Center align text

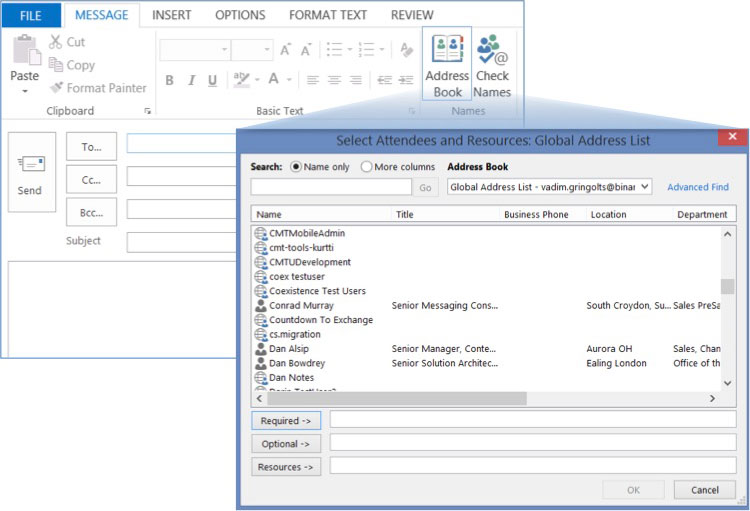[x=334, y=80]
